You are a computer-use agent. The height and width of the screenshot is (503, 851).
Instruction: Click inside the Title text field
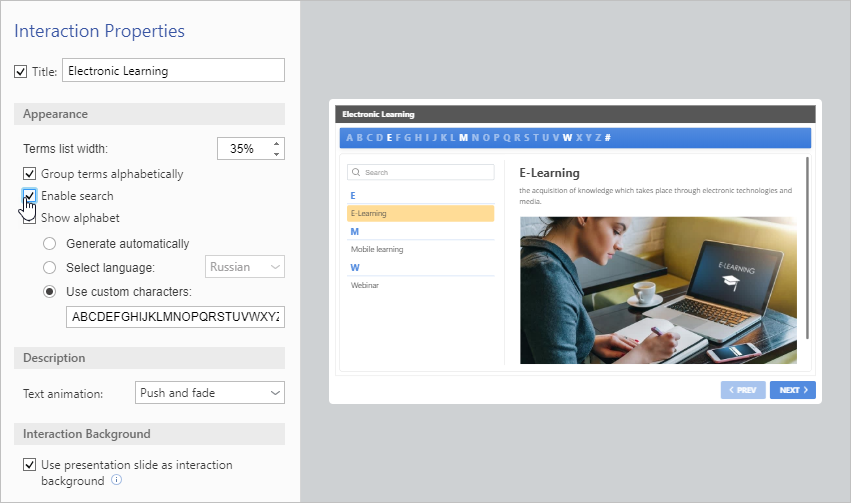click(x=173, y=71)
